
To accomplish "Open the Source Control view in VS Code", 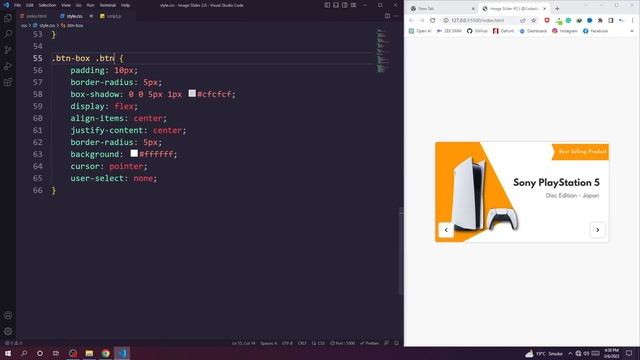I will [x=8, y=50].
